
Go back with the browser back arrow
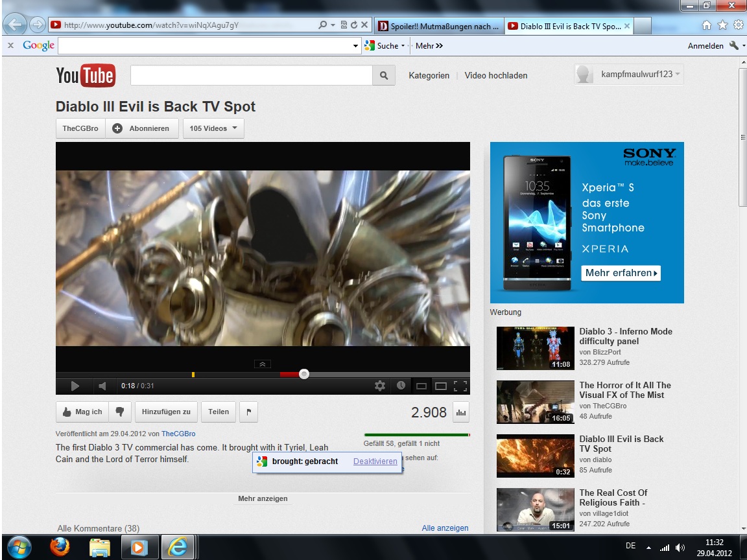pos(15,24)
